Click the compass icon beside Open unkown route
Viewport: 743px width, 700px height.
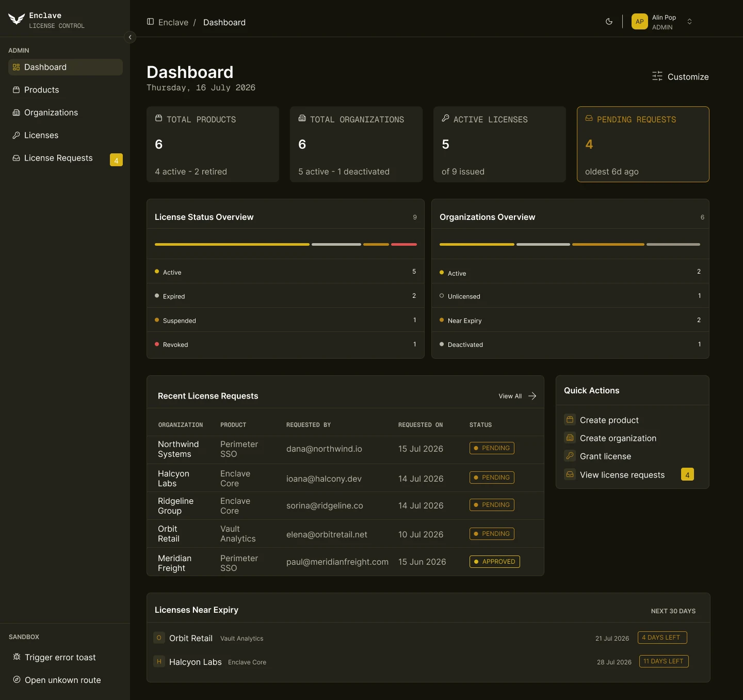click(17, 679)
